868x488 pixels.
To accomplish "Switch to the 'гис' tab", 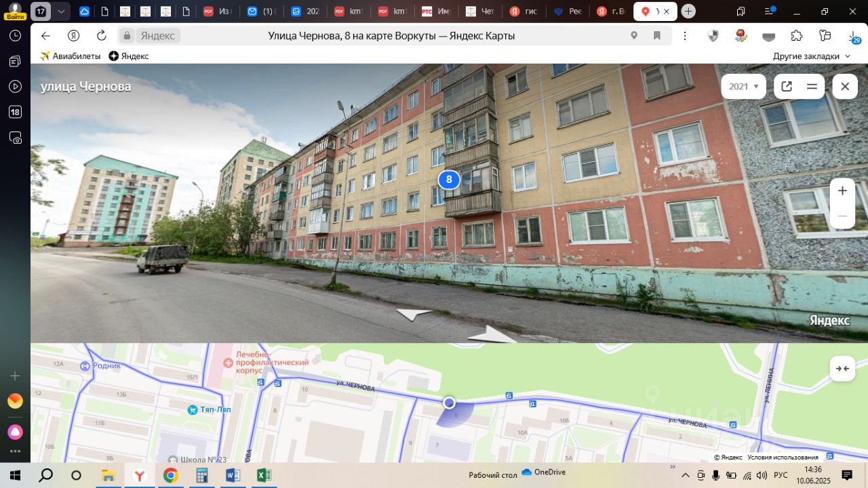I will click(x=524, y=12).
